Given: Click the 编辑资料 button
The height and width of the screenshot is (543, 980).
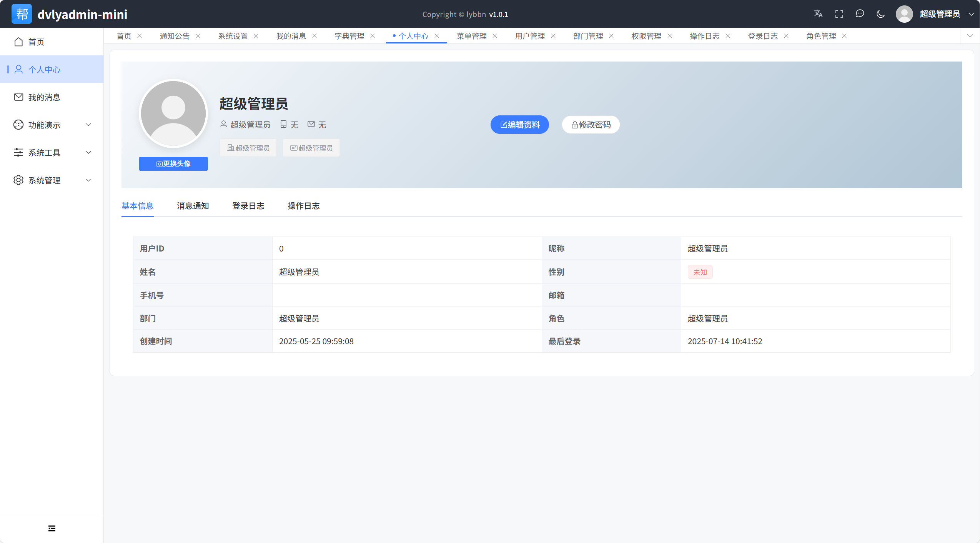Looking at the screenshot, I should (520, 125).
